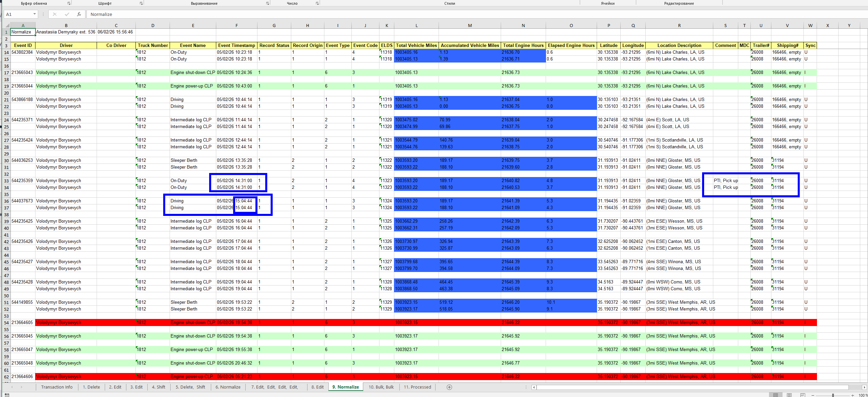
Task: Open Font group dialog launcher
Action: 141,3
